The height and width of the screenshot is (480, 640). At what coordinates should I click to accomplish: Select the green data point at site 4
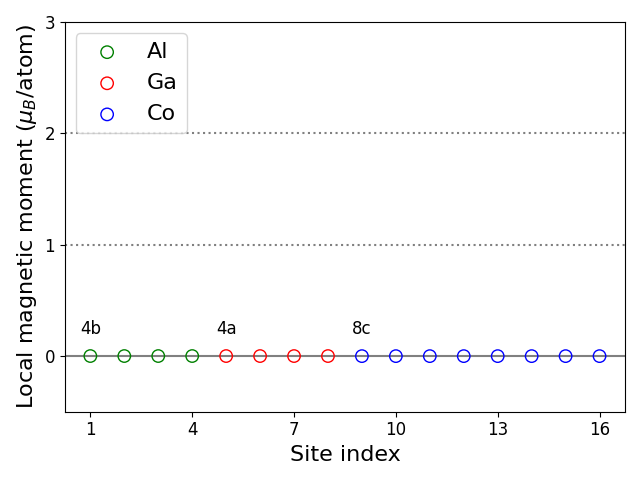192,356
